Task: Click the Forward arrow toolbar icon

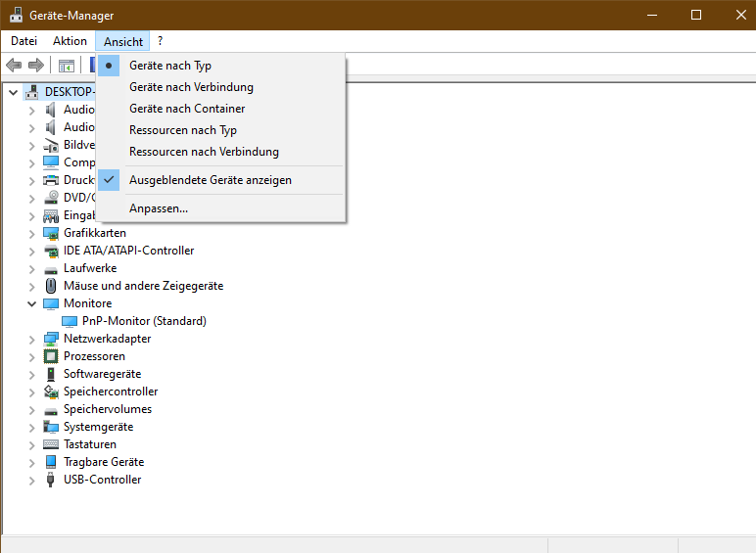Action: (x=36, y=65)
